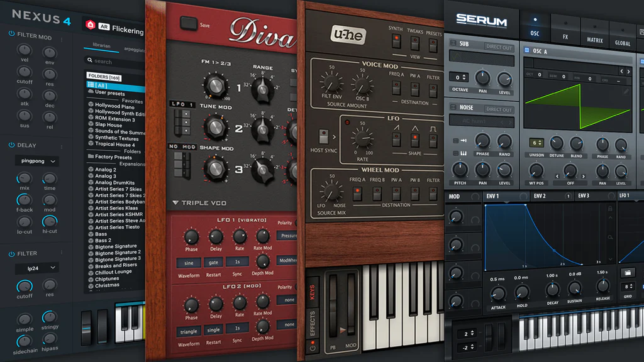Viewport: 644px width, 362px height.
Task: Select the keyboard tracking piano icon in Serum
Action: [463, 152]
